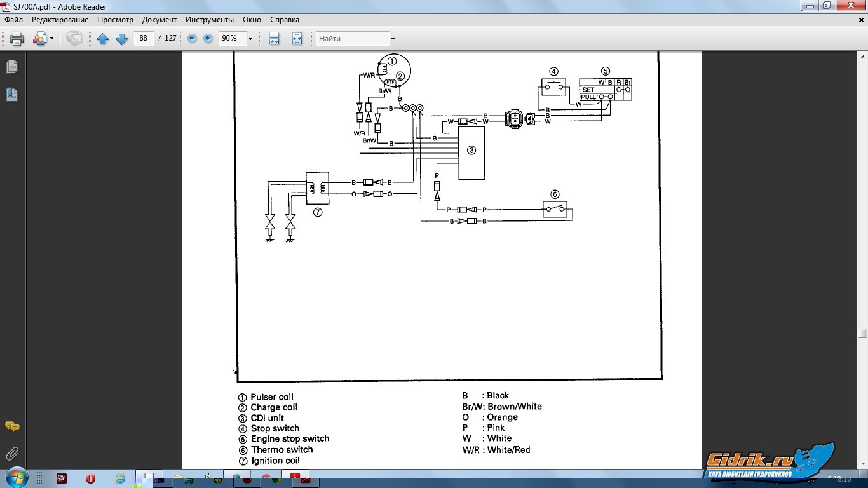Open the Файл menu
This screenshot has width=868, height=488.
click(13, 20)
